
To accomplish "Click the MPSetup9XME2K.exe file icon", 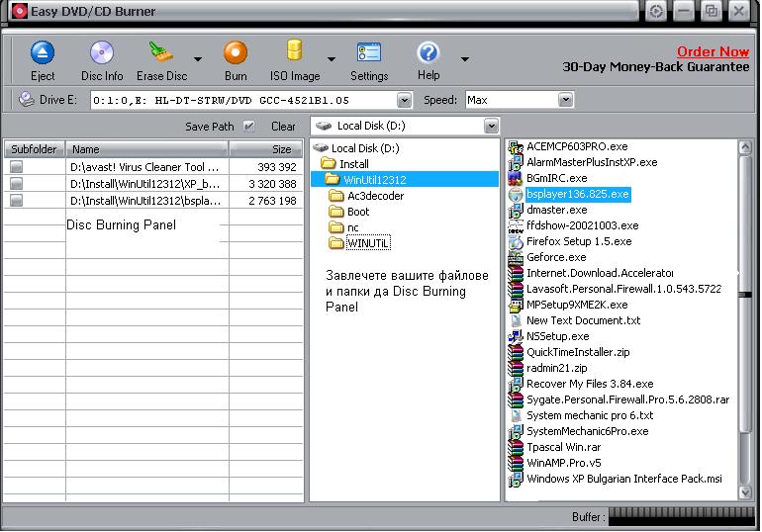I will coord(516,306).
